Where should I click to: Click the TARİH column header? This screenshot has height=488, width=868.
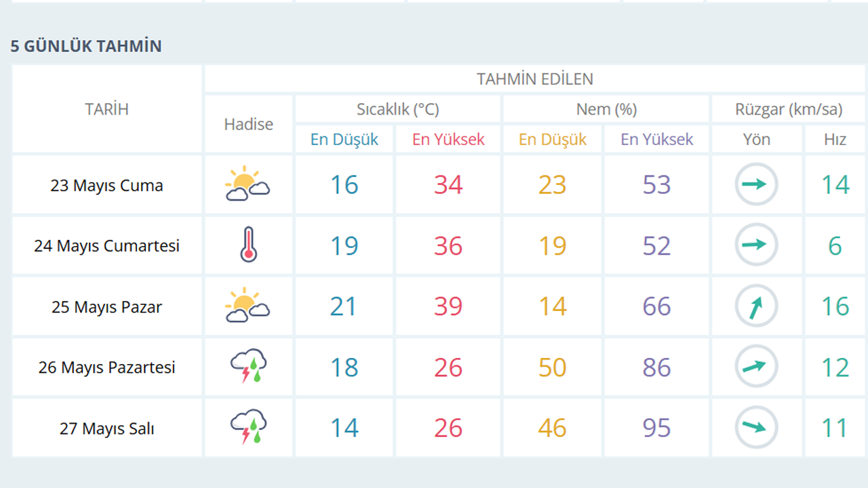click(107, 109)
